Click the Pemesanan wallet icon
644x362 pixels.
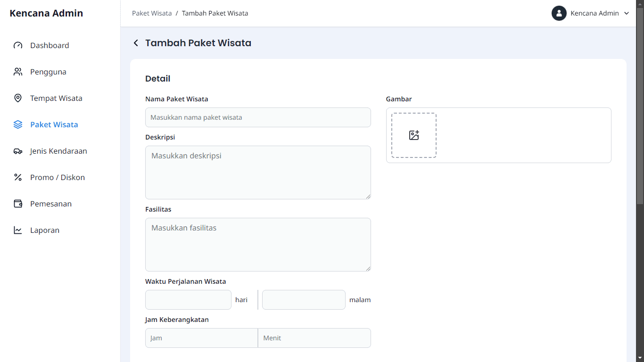coord(18,204)
